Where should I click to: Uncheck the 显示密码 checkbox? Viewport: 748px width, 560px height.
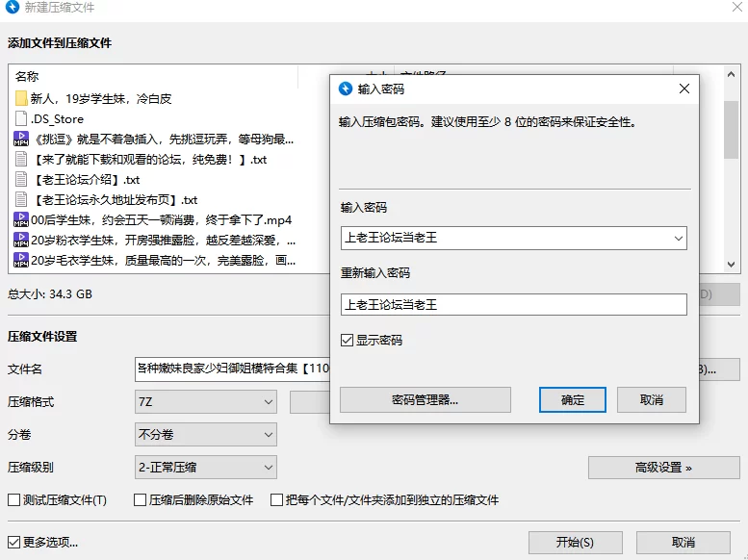pyautogui.click(x=348, y=340)
